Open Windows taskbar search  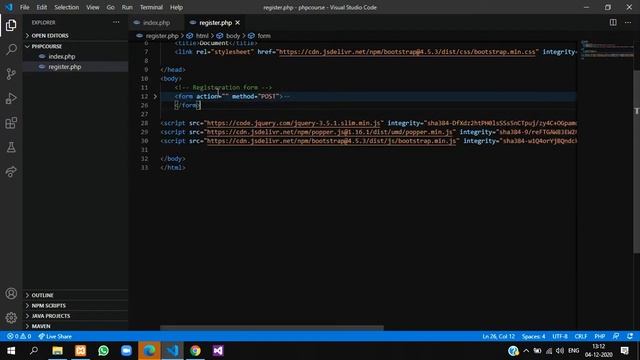point(34,351)
